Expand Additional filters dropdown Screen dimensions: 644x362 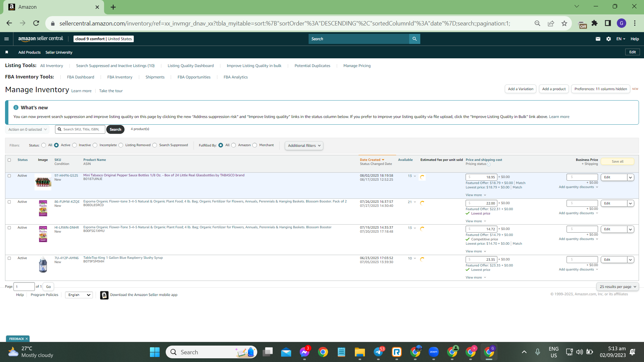[x=304, y=146]
